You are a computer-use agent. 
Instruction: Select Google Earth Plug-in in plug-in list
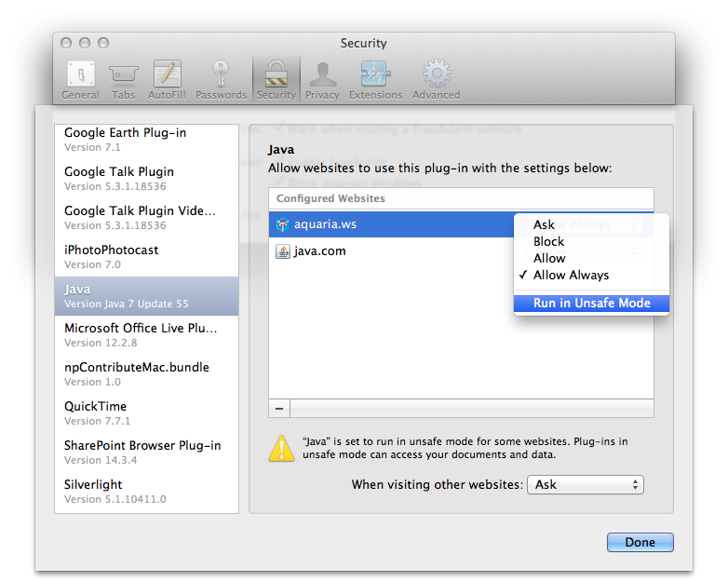(x=147, y=140)
